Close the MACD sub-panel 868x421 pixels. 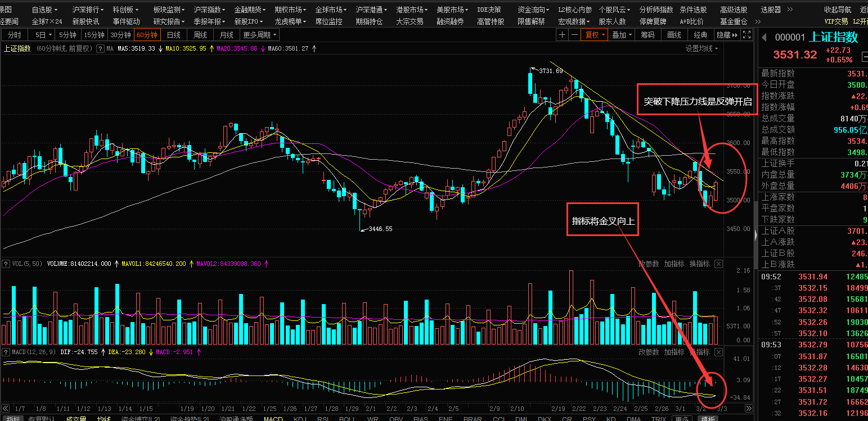pyautogui.click(x=718, y=352)
